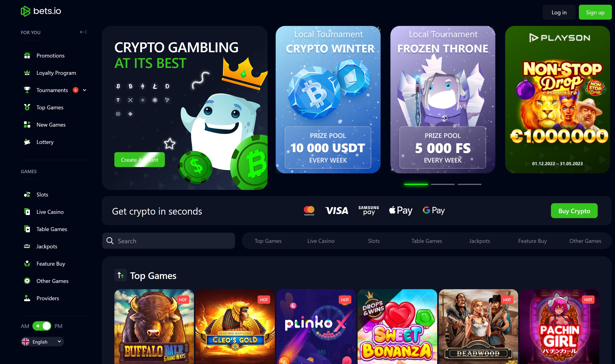This screenshot has height=364, width=615.
Task: Click the Sign up button
Action: pos(595,12)
